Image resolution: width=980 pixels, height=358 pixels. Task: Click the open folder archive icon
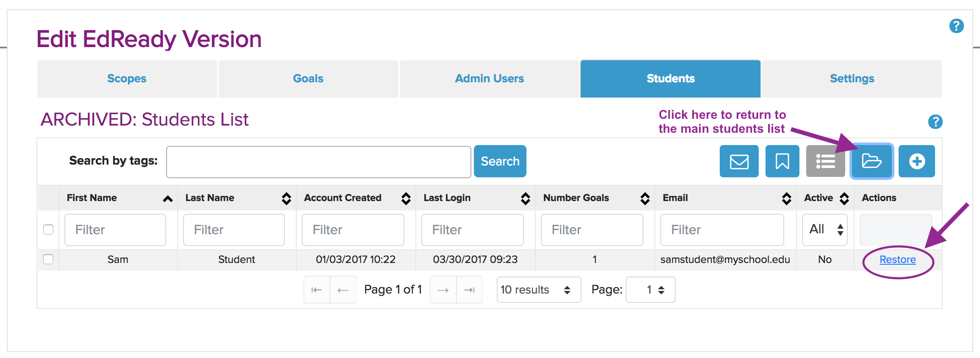click(872, 161)
